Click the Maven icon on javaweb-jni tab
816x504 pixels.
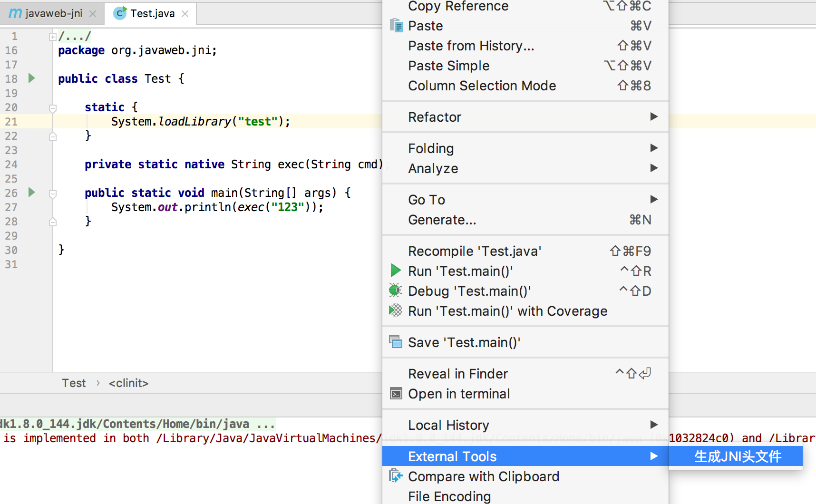15,13
